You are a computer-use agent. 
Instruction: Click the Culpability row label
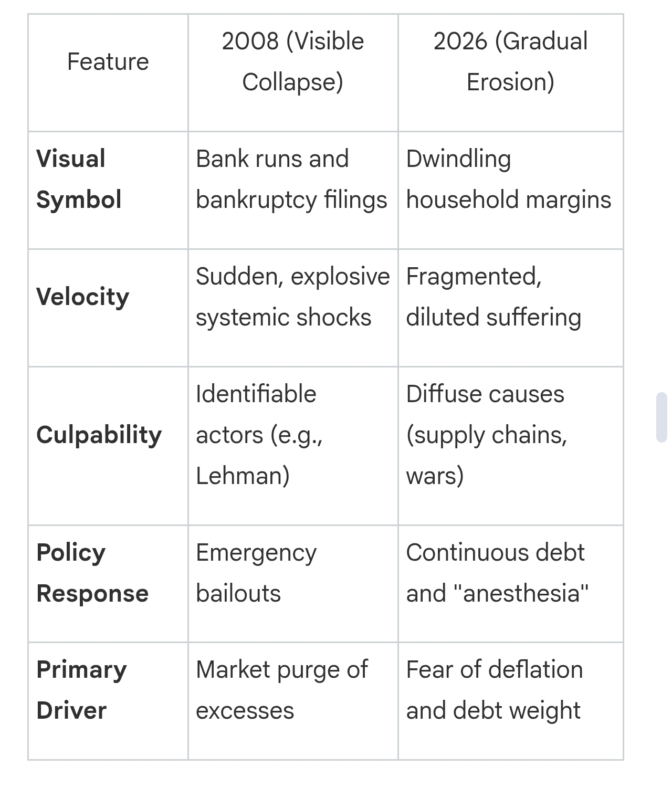[99, 435]
